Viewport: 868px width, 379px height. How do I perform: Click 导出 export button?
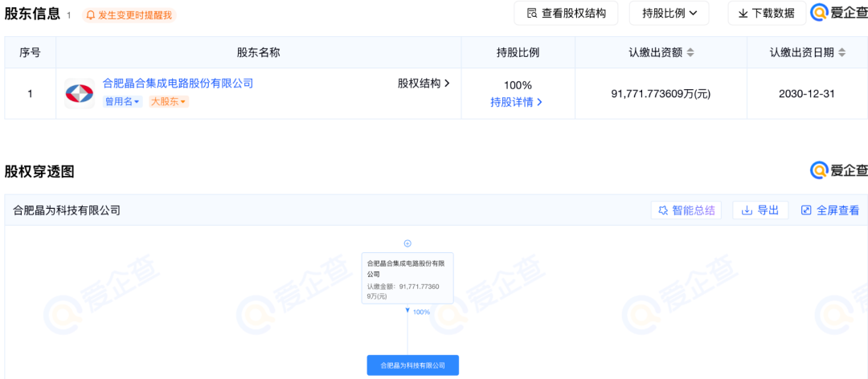(760, 210)
